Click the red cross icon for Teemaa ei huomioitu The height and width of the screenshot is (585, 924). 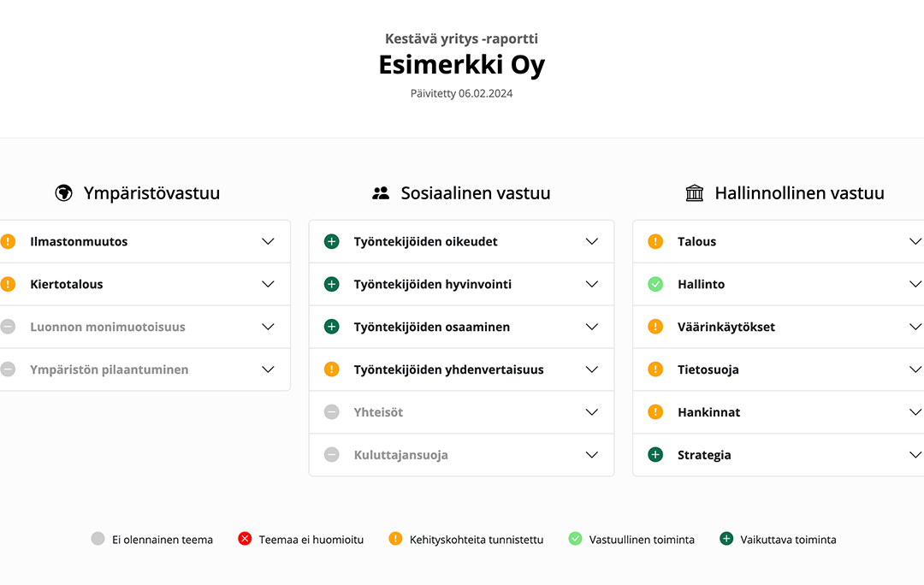pos(246,539)
